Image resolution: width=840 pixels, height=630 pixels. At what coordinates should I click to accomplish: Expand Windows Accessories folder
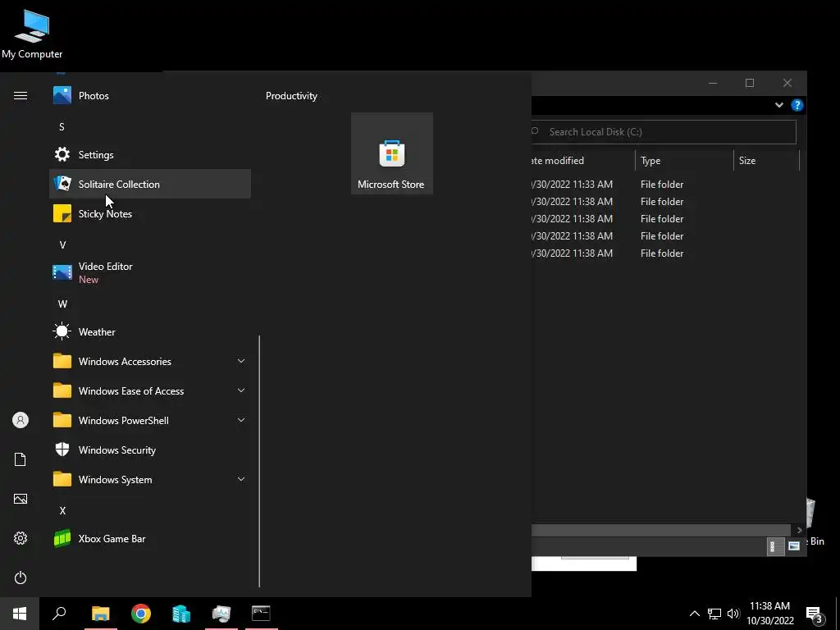(149, 362)
